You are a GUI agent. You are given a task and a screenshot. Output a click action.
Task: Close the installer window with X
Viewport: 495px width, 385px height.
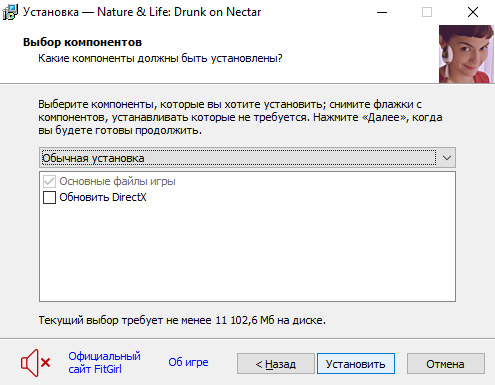point(473,12)
